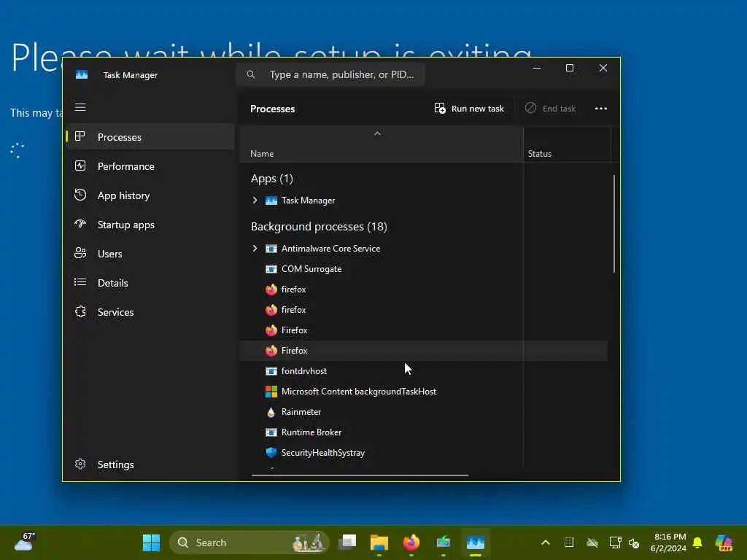Click the Startup apps gauge icon

point(80,224)
